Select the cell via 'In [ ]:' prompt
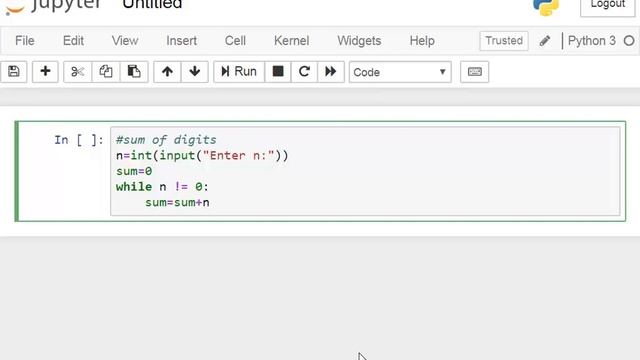The image size is (640, 360). 79,140
